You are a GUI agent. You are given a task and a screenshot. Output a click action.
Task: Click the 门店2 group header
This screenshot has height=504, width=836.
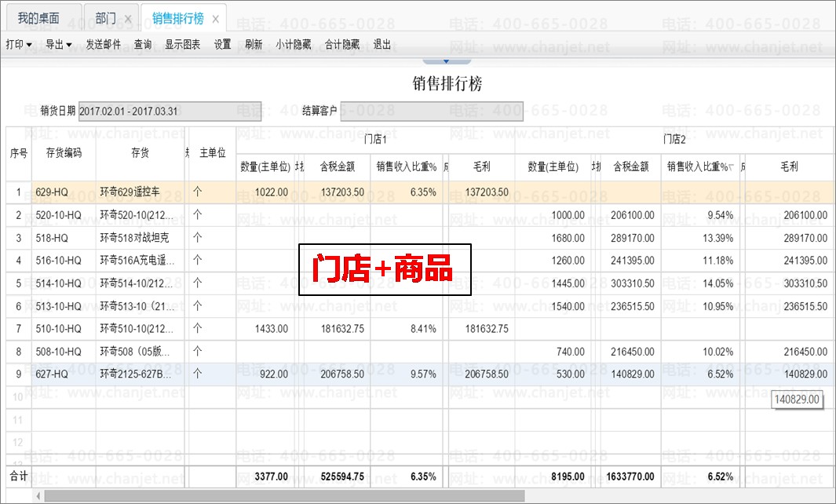674,140
